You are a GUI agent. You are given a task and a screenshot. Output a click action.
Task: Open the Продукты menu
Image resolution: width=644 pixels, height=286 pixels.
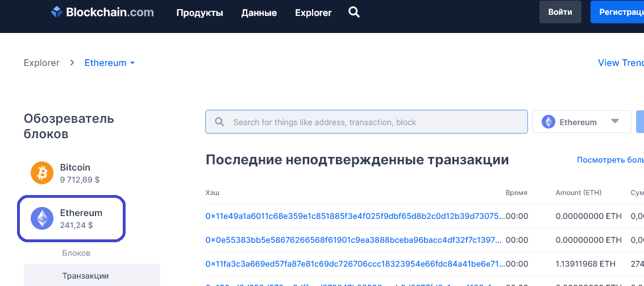[x=200, y=13]
